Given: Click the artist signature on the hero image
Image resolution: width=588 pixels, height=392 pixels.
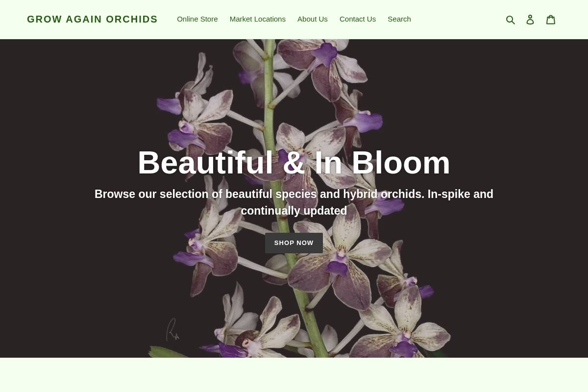Looking at the screenshot, I should click(172, 329).
